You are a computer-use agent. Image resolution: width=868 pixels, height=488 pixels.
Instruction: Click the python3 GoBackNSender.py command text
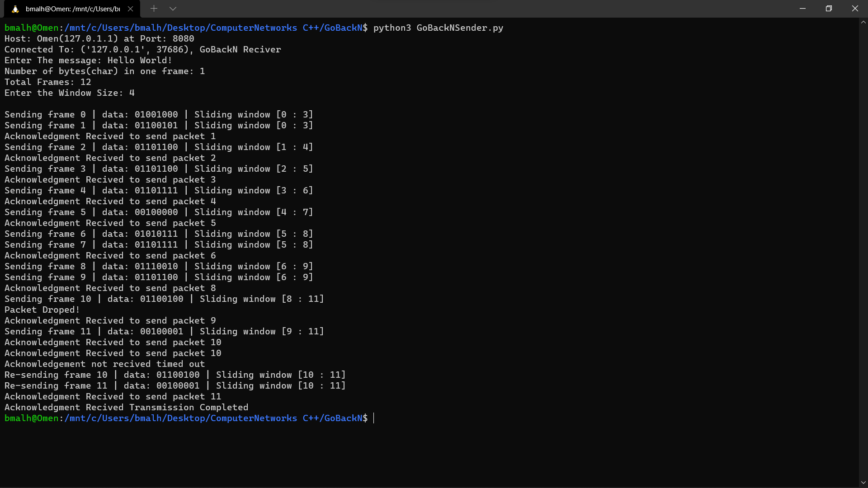coord(438,28)
